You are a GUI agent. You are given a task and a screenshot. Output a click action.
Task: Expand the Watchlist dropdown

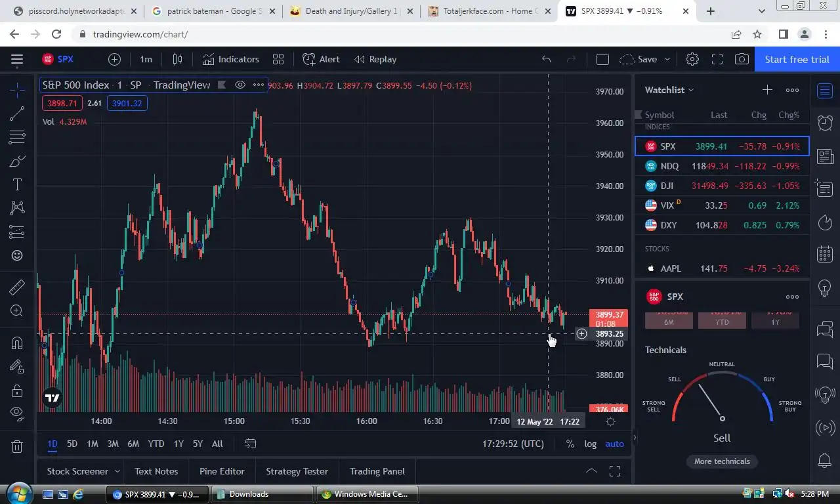click(669, 90)
